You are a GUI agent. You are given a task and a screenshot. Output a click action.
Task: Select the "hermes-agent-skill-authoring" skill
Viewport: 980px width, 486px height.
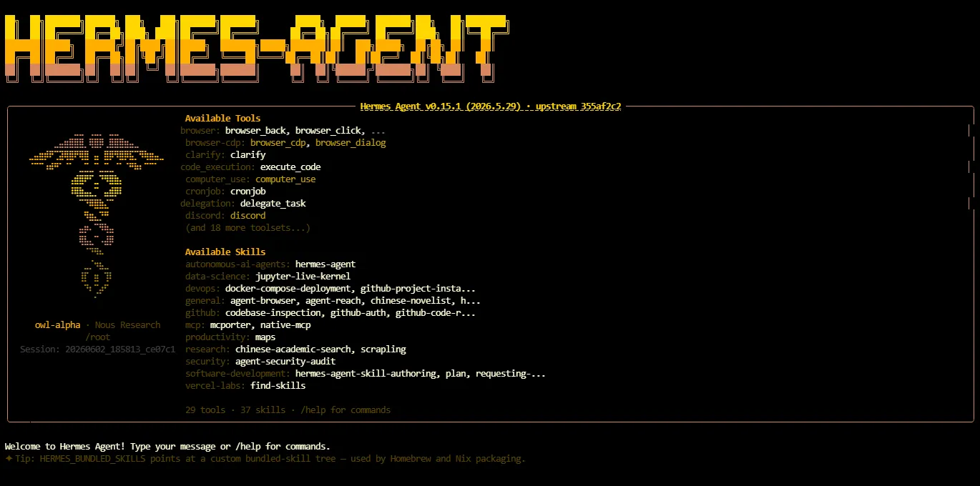[x=366, y=374]
